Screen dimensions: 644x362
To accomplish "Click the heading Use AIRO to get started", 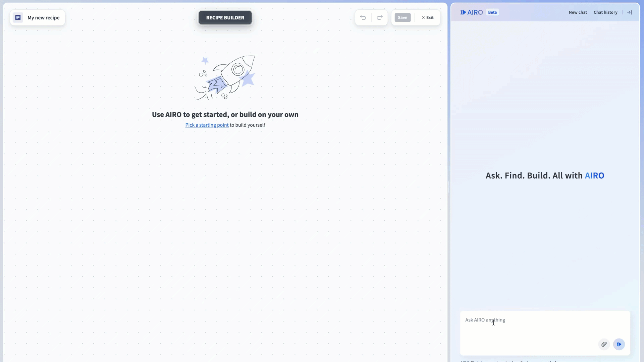I will pos(225,115).
